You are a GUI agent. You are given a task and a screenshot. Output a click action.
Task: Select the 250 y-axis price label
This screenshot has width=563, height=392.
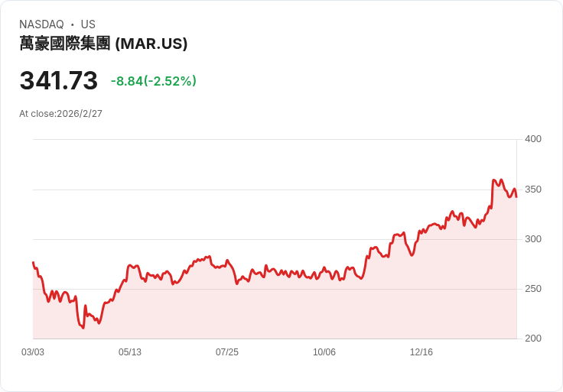click(x=533, y=289)
